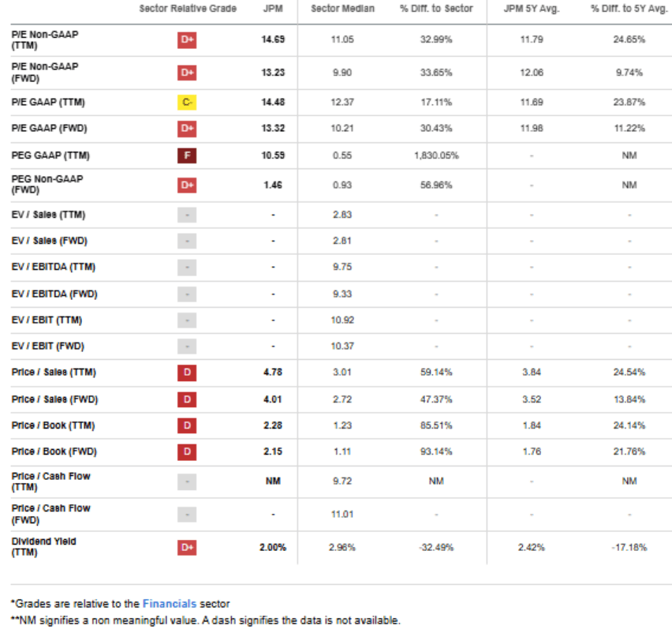Click the D+ grade badge for P/E Non-GAAP (TTM)
Screen dimensions: 672x637
pos(187,40)
